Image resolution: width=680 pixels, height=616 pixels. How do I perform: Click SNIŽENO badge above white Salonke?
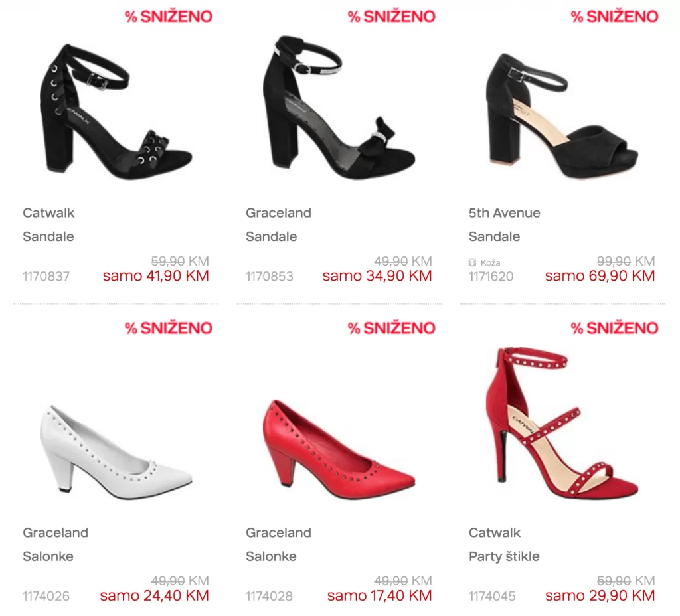tap(168, 328)
